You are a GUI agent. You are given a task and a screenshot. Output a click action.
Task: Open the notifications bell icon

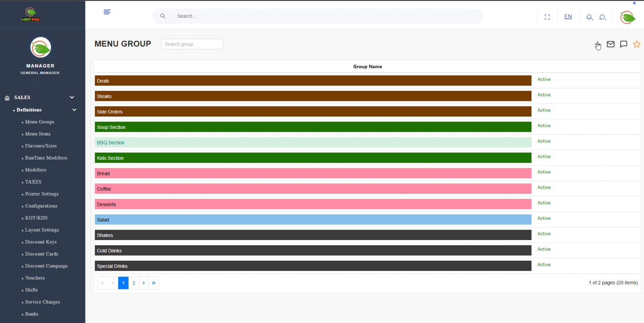(x=589, y=17)
